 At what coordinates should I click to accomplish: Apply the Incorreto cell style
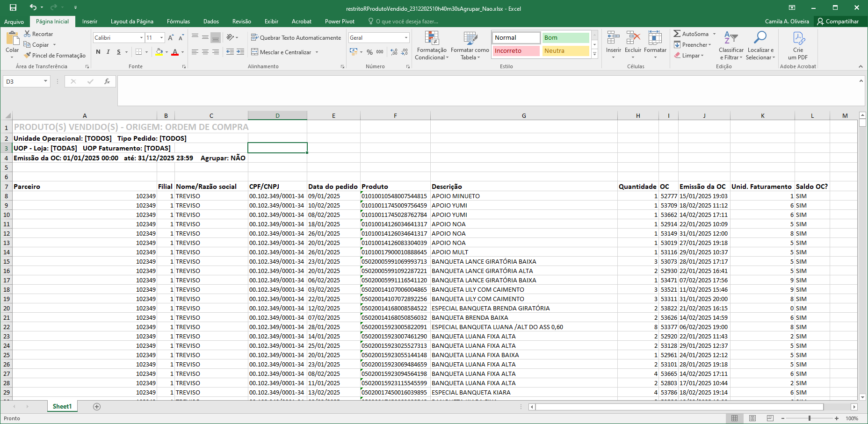coord(515,50)
